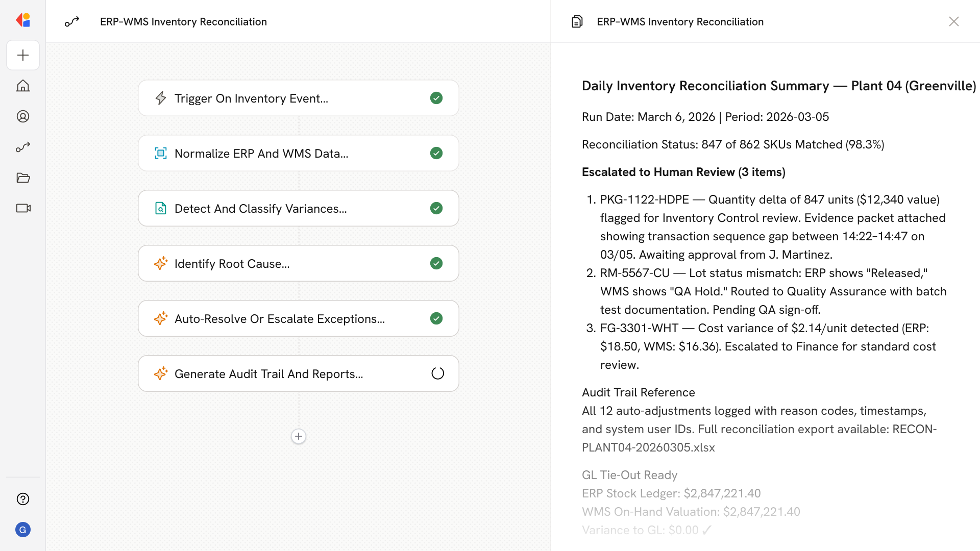The height and width of the screenshot is (551, 980).
Task: Open the help question mark icon
Action: pos(23,499)
